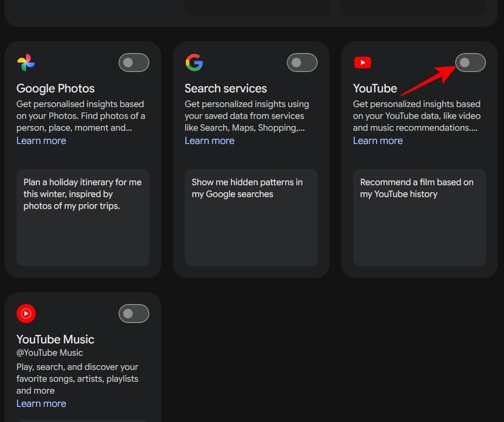Follow the YouTube card's Learn more link

378,141
